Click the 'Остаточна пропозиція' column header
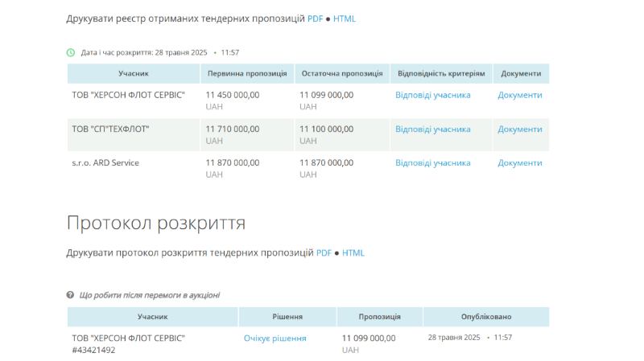Screen dimensions: 644x361 [342, 73]
